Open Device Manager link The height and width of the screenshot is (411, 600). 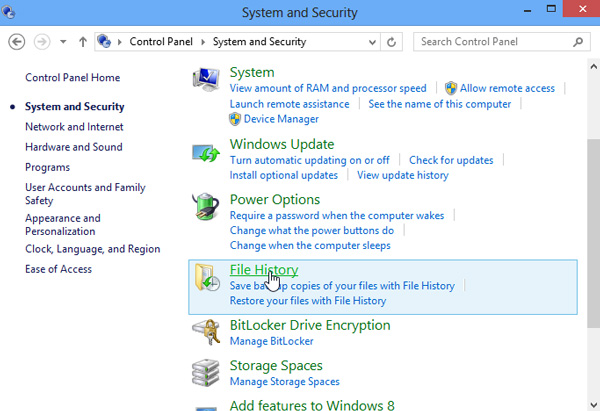pyautogui.click(x=281, y=119)
